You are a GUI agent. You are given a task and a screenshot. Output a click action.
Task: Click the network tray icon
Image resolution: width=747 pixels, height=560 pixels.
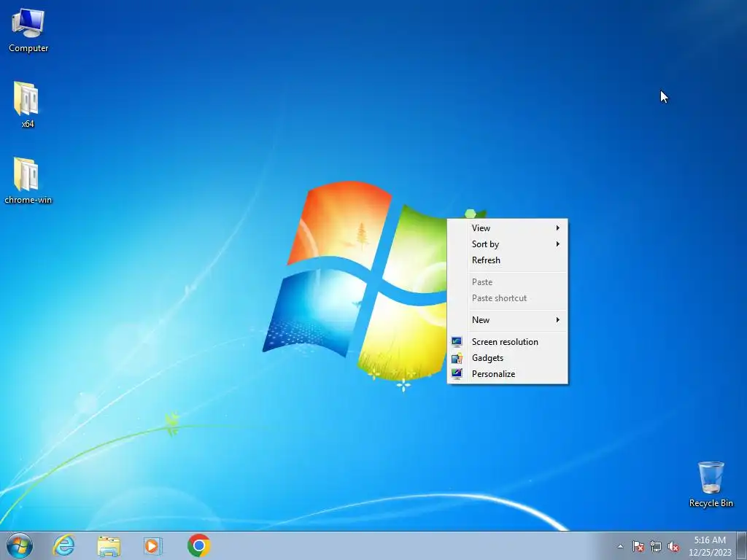coord(656,546)
